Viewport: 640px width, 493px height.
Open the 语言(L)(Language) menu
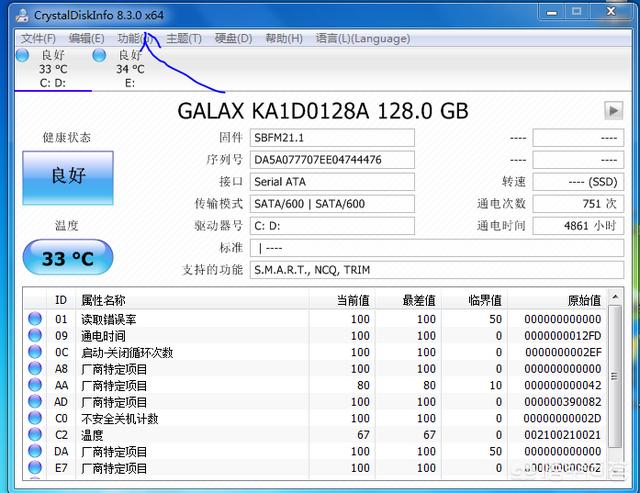point(348,38)
